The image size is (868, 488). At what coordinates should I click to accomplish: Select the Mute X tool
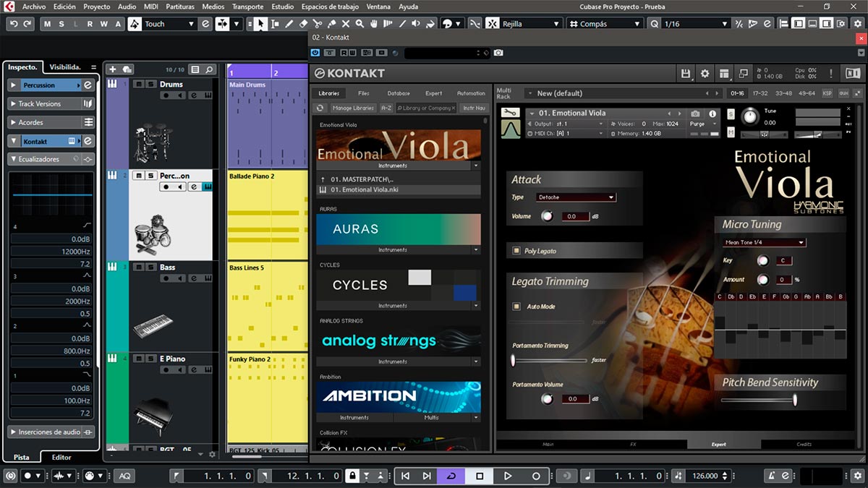346,24
